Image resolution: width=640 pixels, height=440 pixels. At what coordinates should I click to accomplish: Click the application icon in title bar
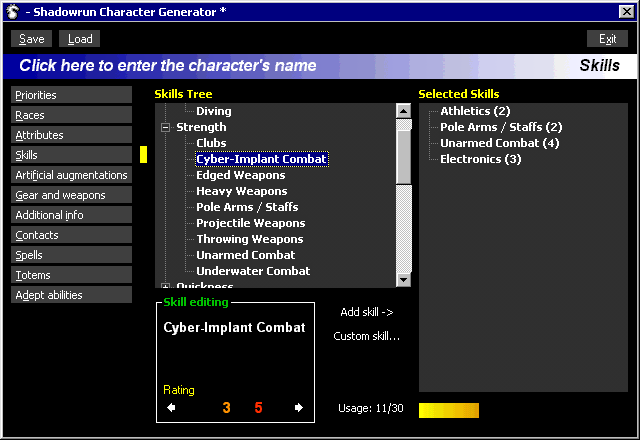[11, 11]
